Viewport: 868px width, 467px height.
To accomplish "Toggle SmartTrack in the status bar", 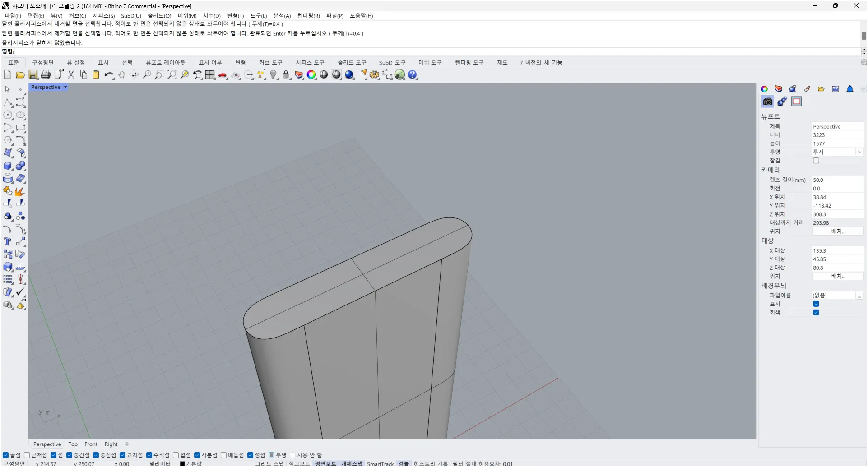I will (380, 464).
